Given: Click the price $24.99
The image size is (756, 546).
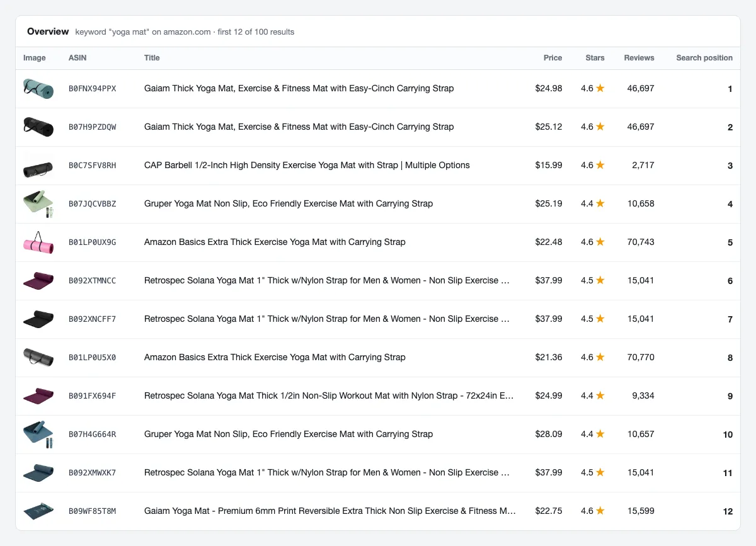Looking at the screenshot, I should [549, 395].
